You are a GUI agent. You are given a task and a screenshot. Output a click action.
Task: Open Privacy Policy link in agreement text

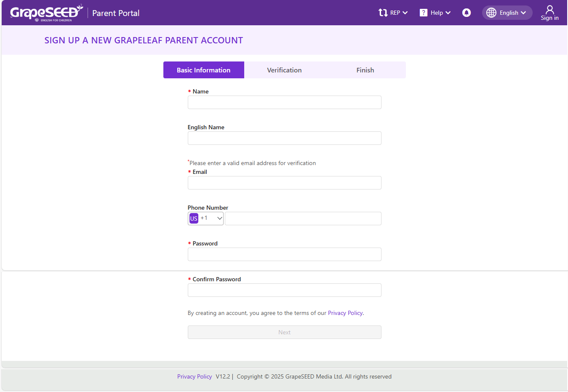pyautogui.click(x=345, y=313)
